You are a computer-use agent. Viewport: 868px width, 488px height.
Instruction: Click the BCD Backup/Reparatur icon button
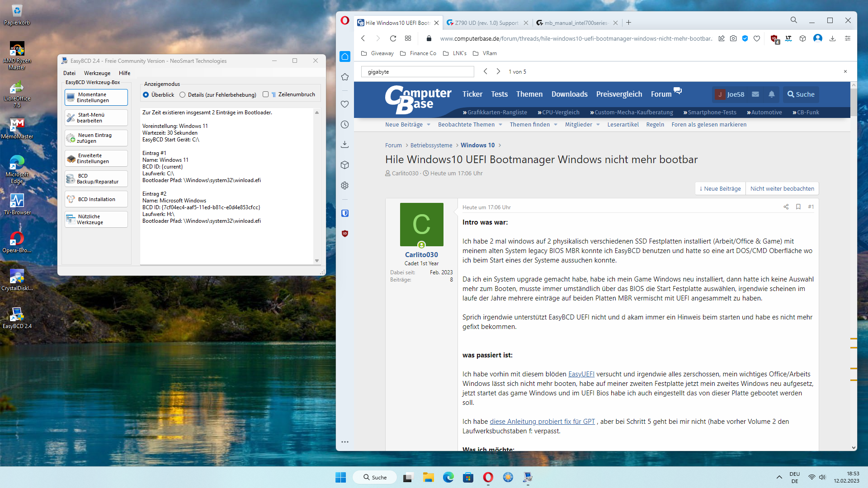(x=96, y=179)
